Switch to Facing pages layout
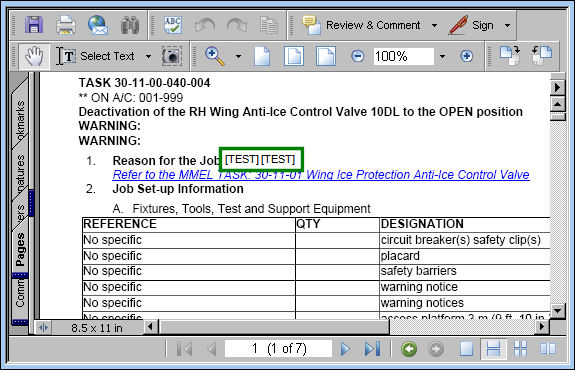The width and height of the screenshot is (575, 370). [x=548, y=349]
